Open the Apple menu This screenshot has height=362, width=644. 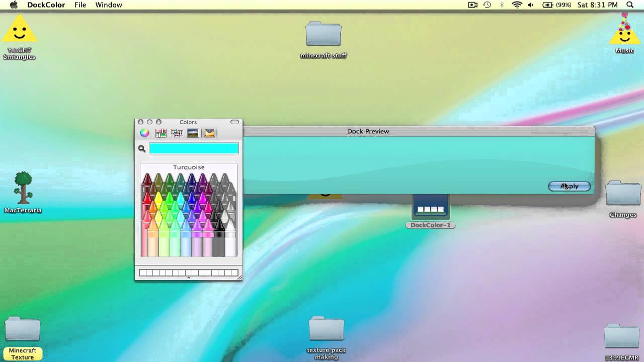(x=14, y=5)
